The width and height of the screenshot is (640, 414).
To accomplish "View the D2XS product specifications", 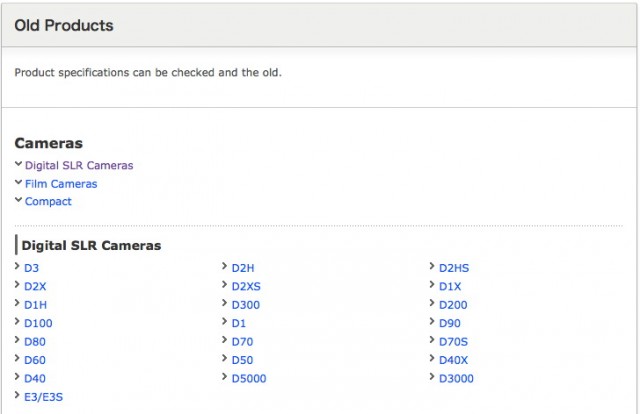I will click(x=246, y=286).
